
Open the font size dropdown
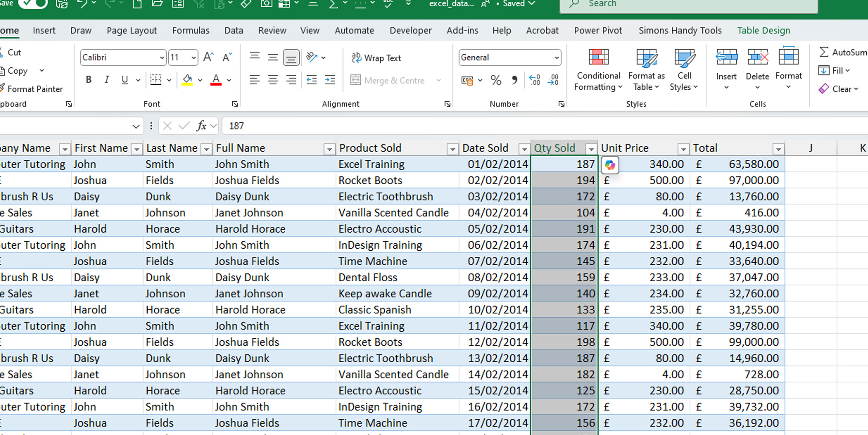pyautogui.click(x=193, y=58)
